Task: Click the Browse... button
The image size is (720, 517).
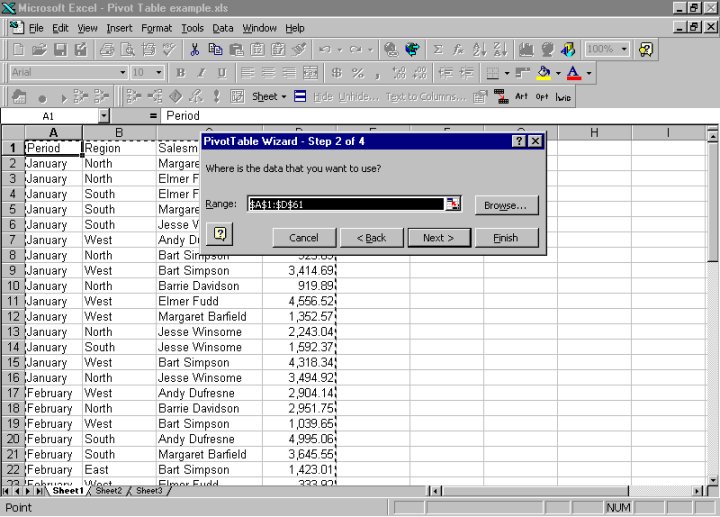Action: 506,205
